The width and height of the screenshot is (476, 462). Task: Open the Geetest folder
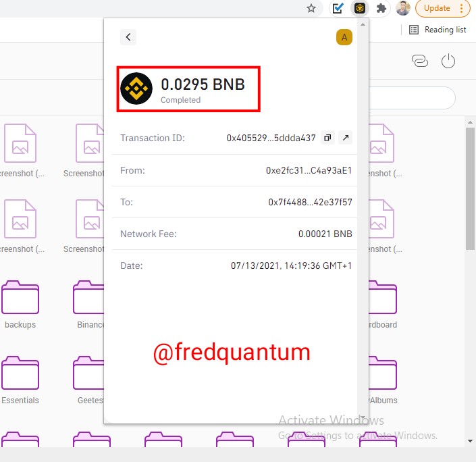point(88,380)
